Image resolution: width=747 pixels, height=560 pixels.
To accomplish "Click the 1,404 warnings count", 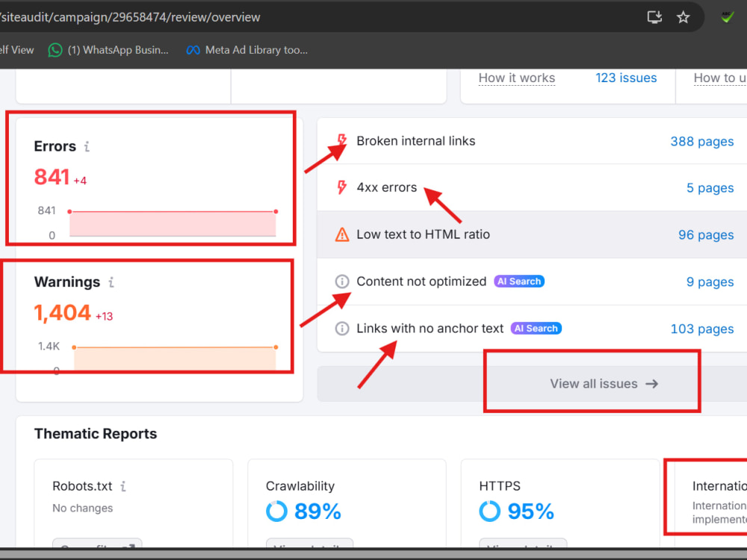I will tap(63, 313).
